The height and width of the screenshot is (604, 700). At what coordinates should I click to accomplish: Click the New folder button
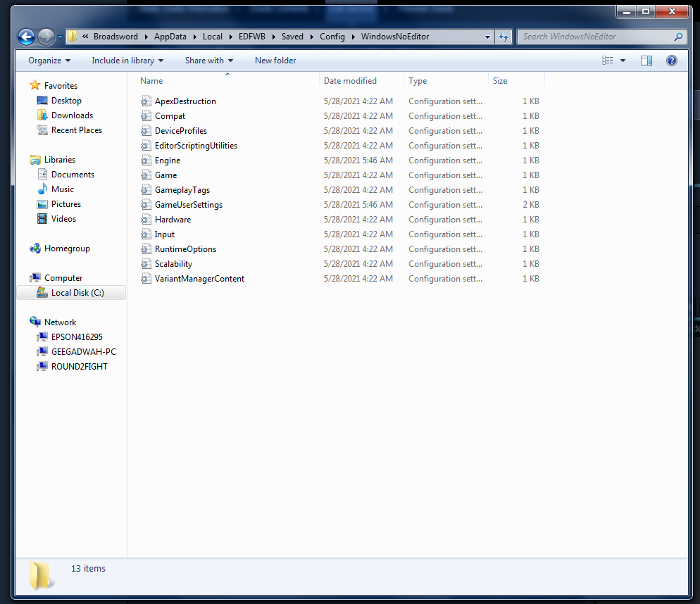(x=275, y=61)
